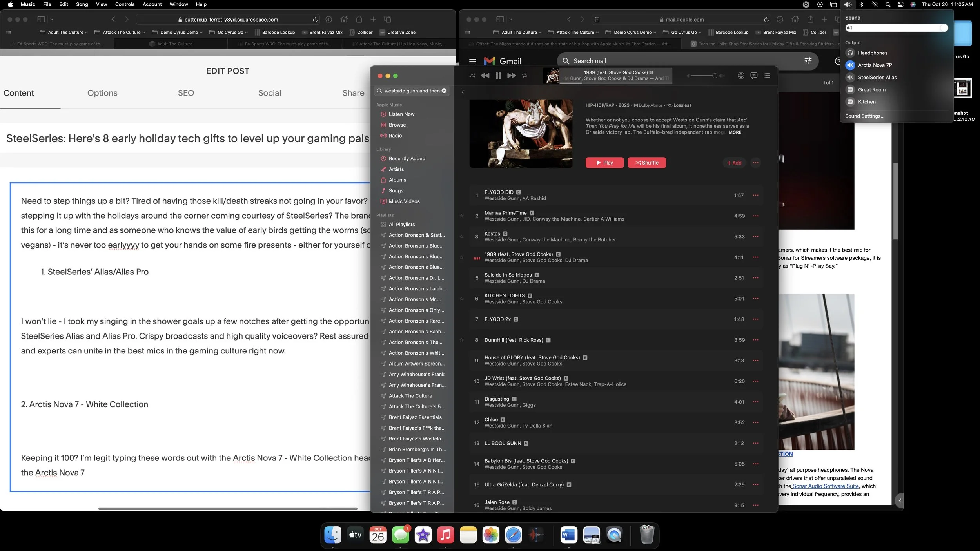The image size is (980, 551).
Task: Open Songs in the Music library
Action: 396,191
